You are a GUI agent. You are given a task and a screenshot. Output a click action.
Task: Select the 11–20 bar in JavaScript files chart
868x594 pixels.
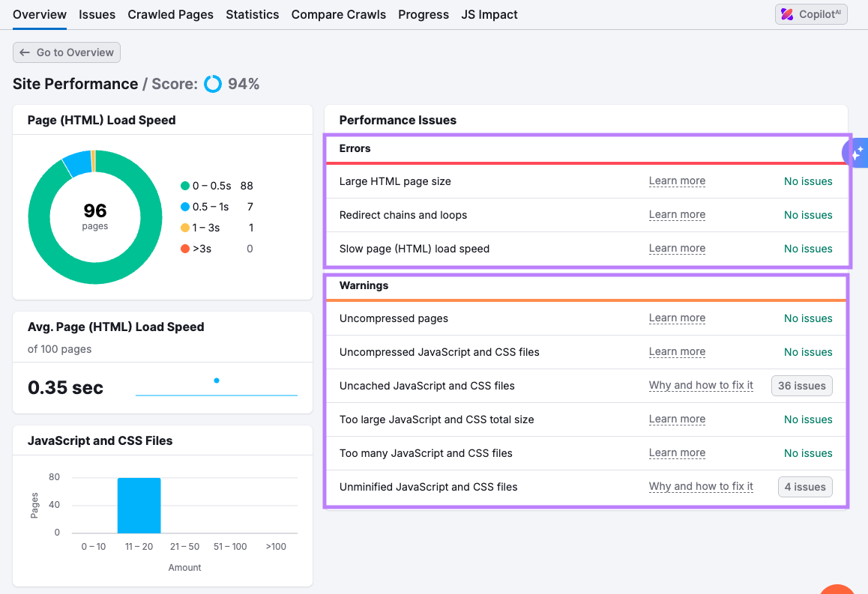click(139, 505)
